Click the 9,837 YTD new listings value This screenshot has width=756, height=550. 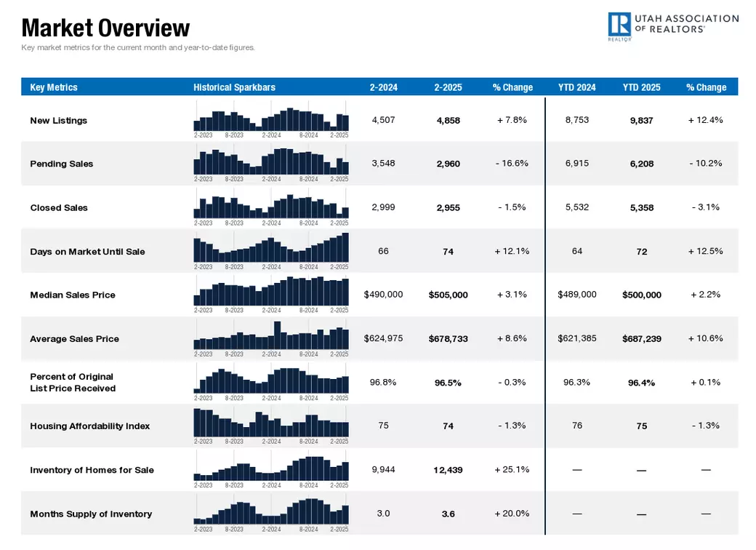[641, 121]
